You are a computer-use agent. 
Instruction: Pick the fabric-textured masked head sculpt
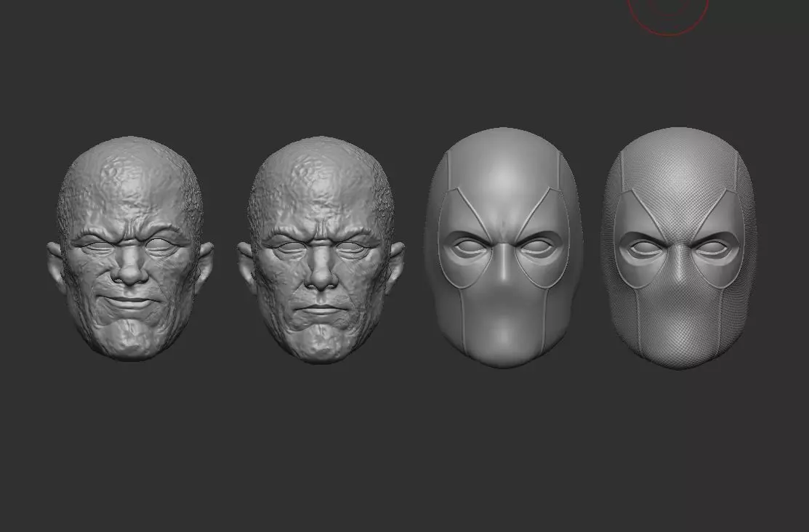(678, 249)
